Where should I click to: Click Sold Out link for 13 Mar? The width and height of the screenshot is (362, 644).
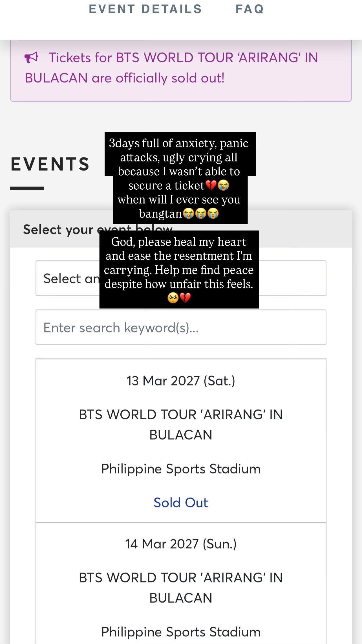coord(181,503)
